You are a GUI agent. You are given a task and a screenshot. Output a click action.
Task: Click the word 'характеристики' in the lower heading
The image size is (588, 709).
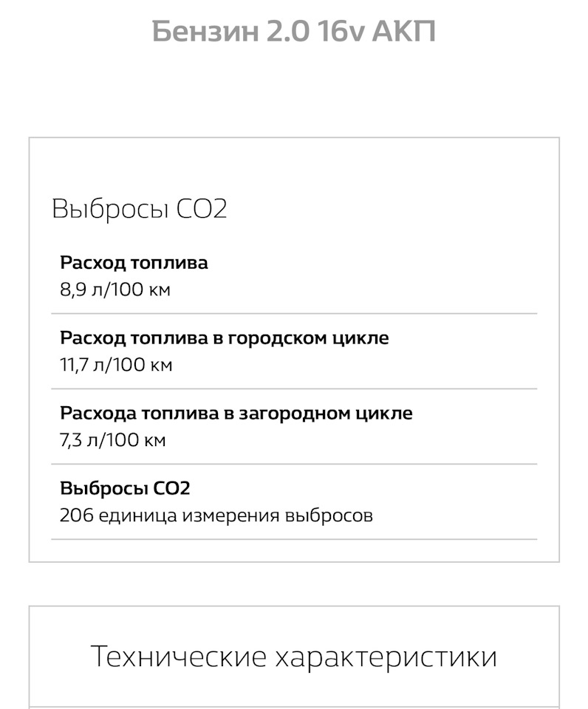(x=386, y=657)
